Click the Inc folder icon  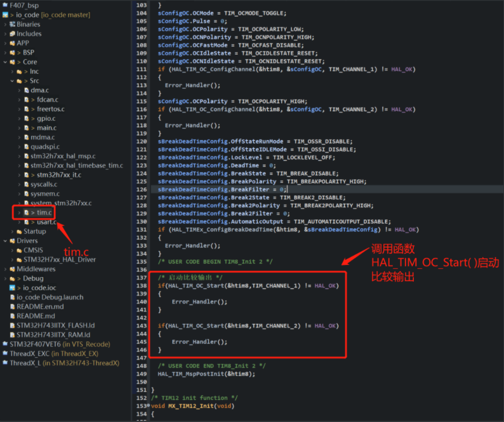(19, 72)
